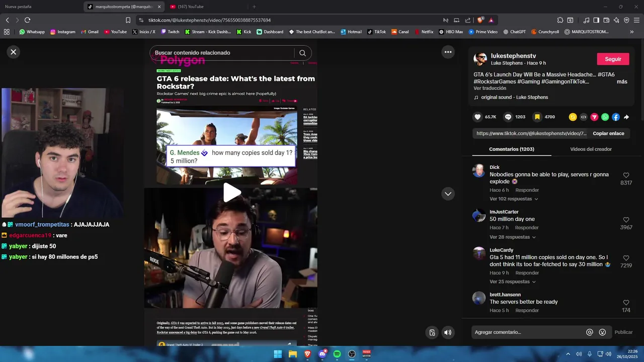Like Dick's comment heart
644x362 pixels.
[x=626, y=175]
